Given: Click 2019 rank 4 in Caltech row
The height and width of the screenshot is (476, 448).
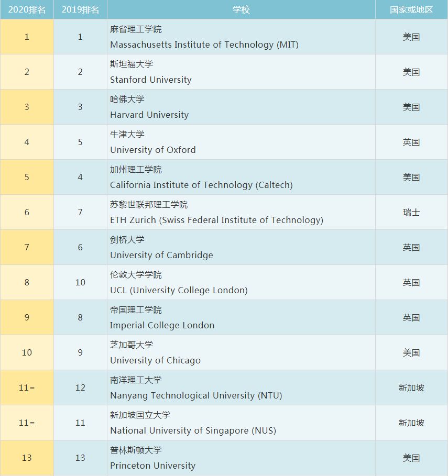Looking at the screenshot, I should pyautogui.click(x=80, y=177).
